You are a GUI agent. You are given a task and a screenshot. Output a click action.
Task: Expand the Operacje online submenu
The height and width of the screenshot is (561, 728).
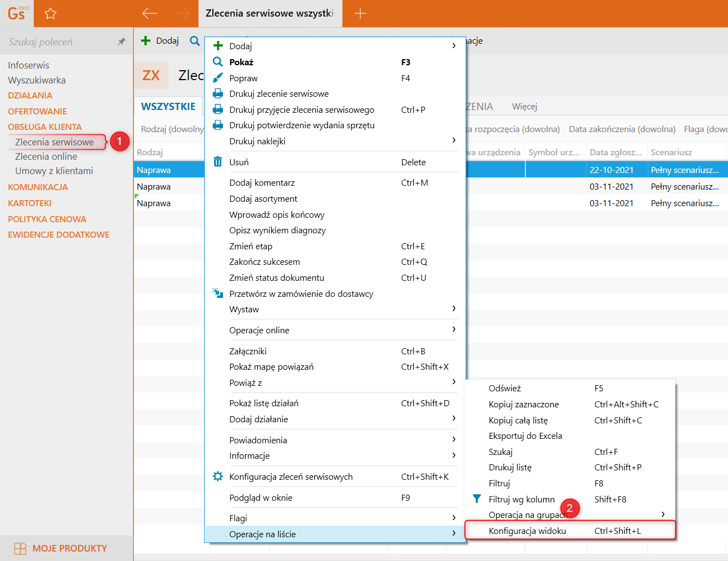tap(454, 329)
